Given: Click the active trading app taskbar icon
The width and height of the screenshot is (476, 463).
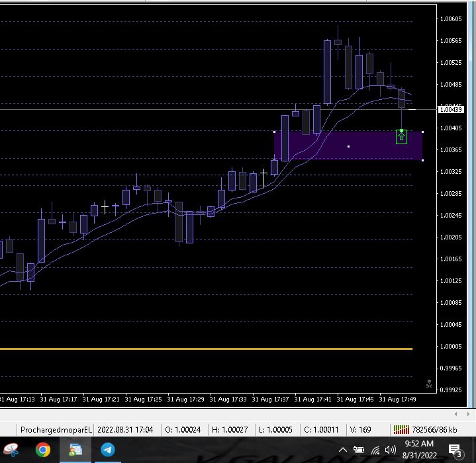Looking at the screenshot, I should pos(75,449).
